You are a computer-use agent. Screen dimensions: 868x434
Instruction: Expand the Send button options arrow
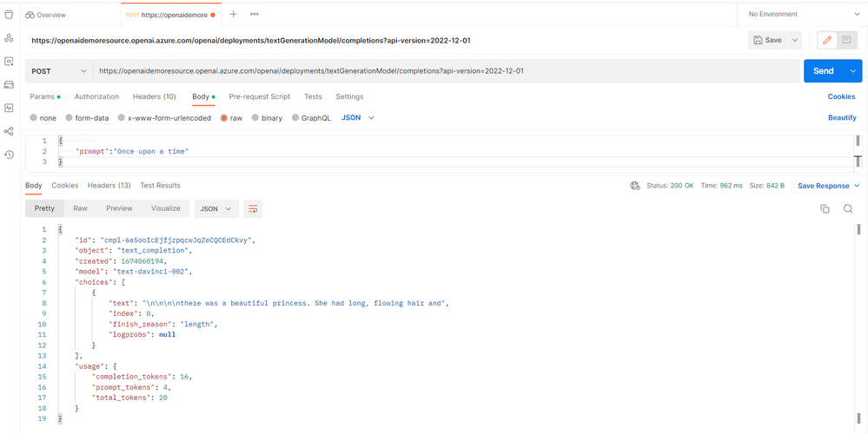point(852,71)
